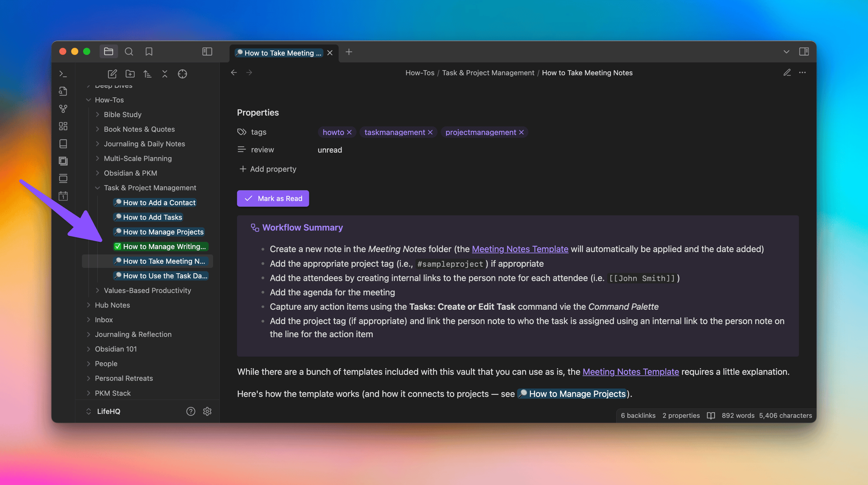Open the help question mark icon
This screenshot has height=485, width=868.
(x=191, y=412)
